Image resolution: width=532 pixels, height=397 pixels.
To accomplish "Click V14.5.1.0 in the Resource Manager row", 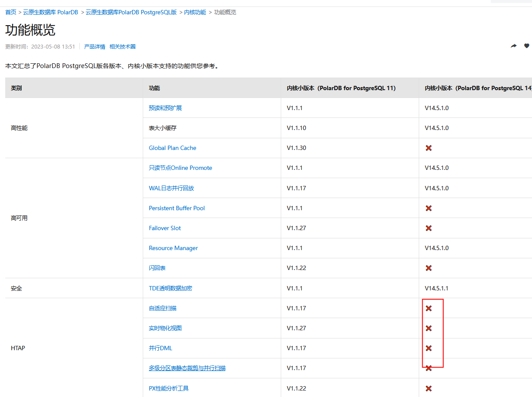I will (x=437, y=248).
